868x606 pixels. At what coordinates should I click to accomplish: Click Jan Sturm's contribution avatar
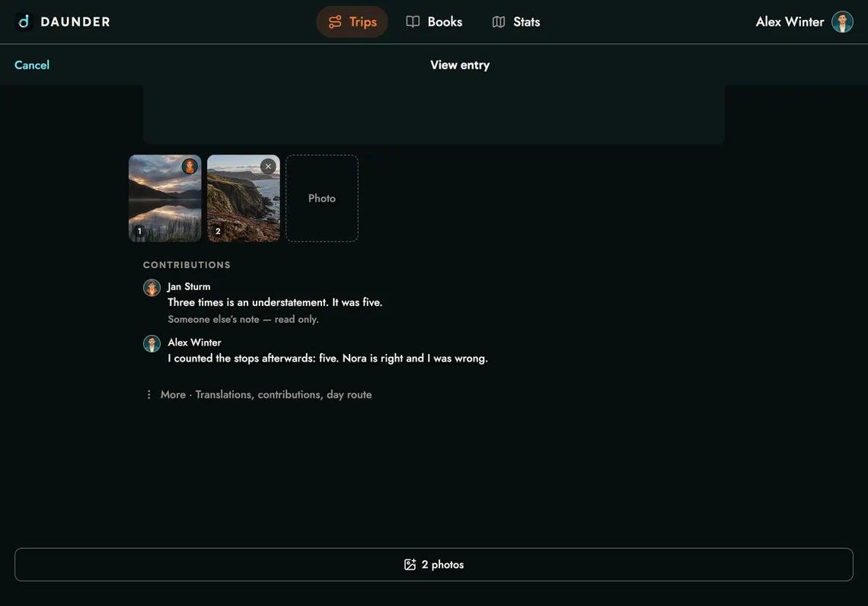(x=152, y=288)
